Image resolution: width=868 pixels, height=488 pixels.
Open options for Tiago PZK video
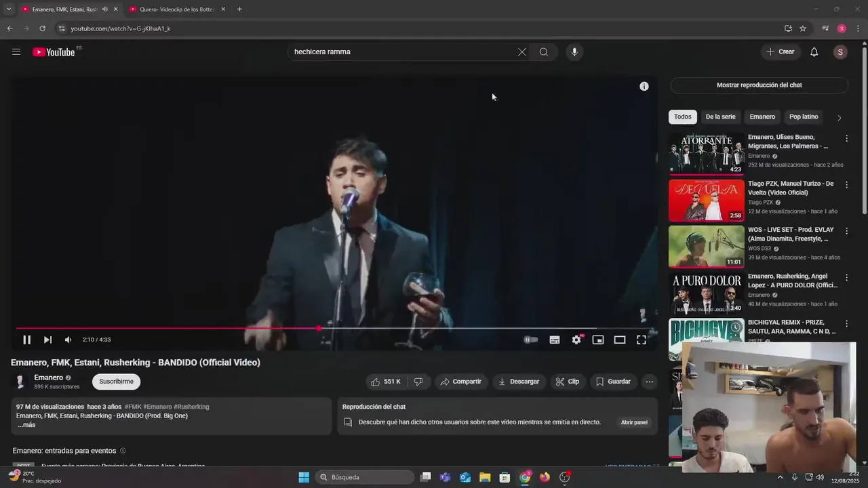pyautogui.click(x=846, y=184)
